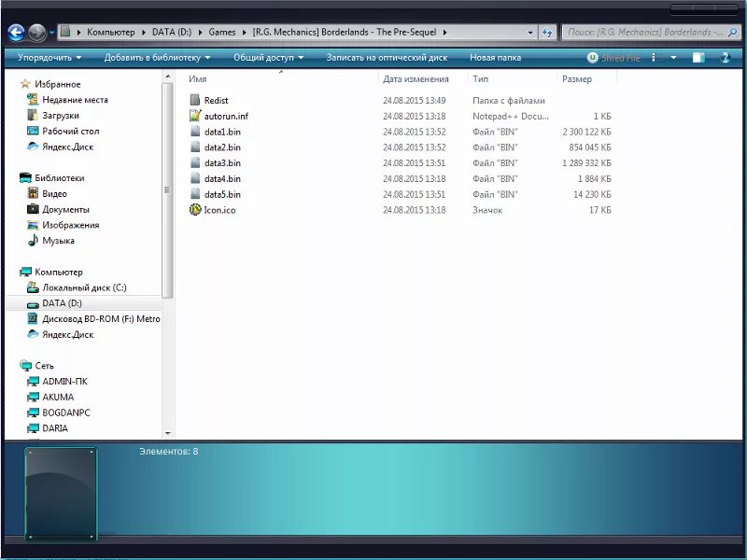Open Яндекс.Диск under Компьютер
Screen dimensions: 747x560
(x=60, y=335)
